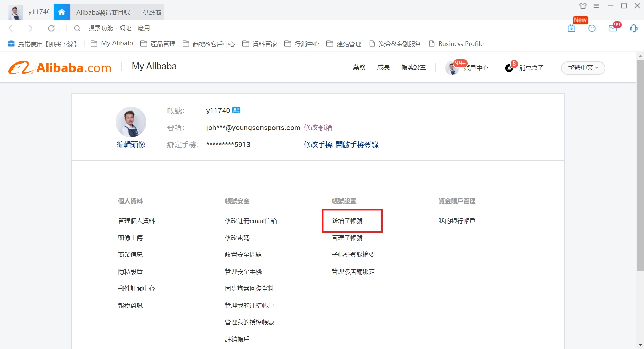
Task: Click the 編輯頭像 link
Action: (131, 144)
